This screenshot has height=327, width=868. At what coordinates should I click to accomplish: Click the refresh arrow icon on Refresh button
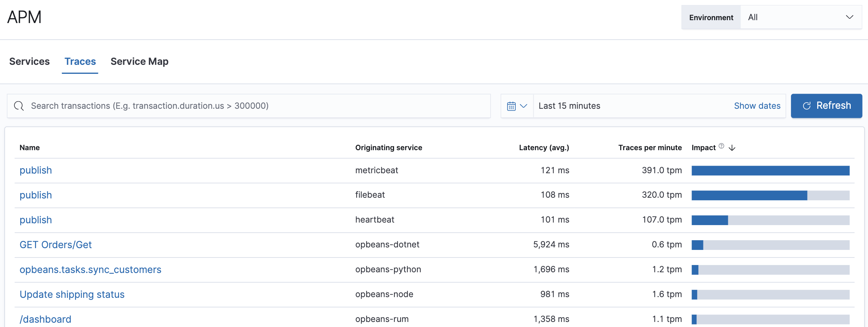click(806, 106)
